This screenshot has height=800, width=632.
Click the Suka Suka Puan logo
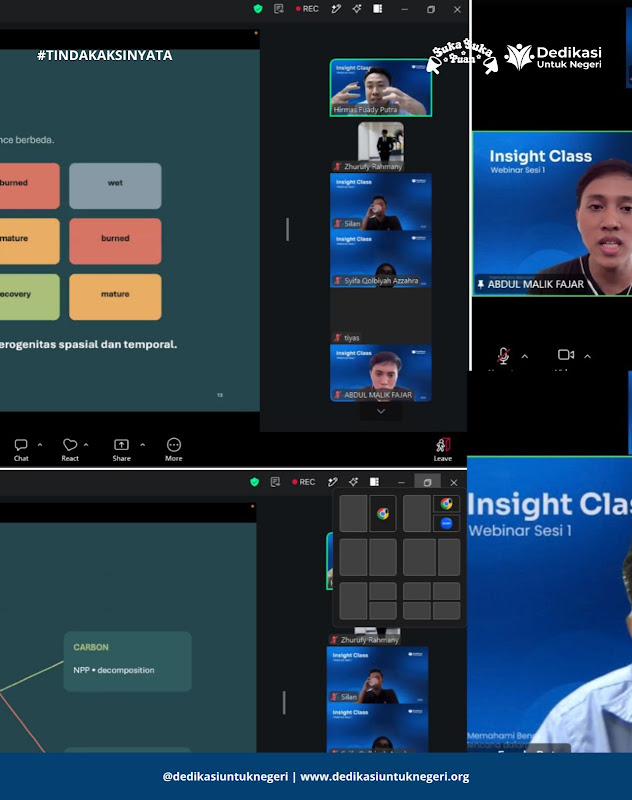pyautogui.click(x=462, y=56)
